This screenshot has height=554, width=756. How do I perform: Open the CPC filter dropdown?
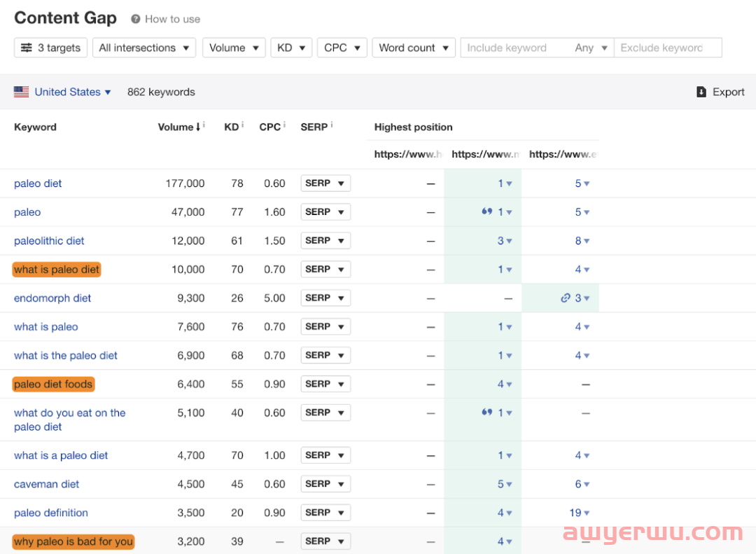tap(342, 48)
